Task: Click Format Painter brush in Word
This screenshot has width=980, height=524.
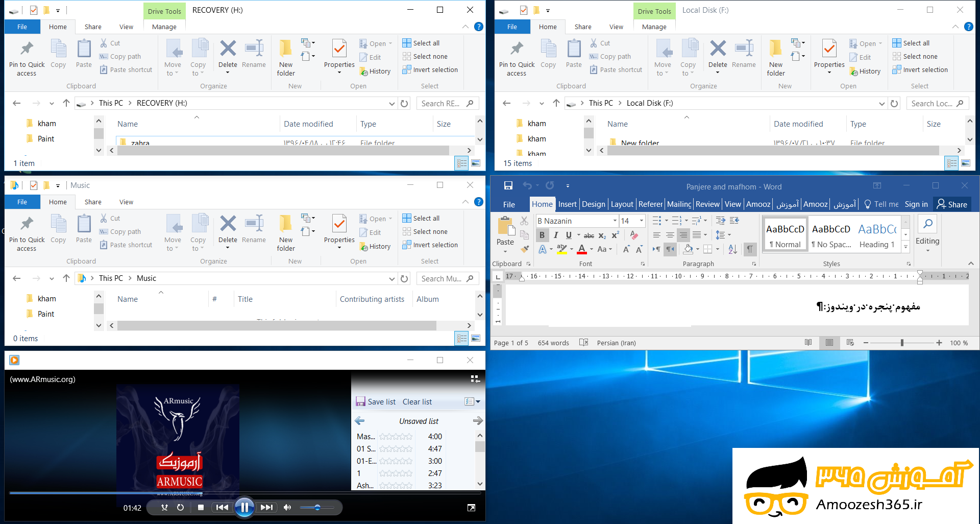Action: pyautogui.click(x=525, y=249)
